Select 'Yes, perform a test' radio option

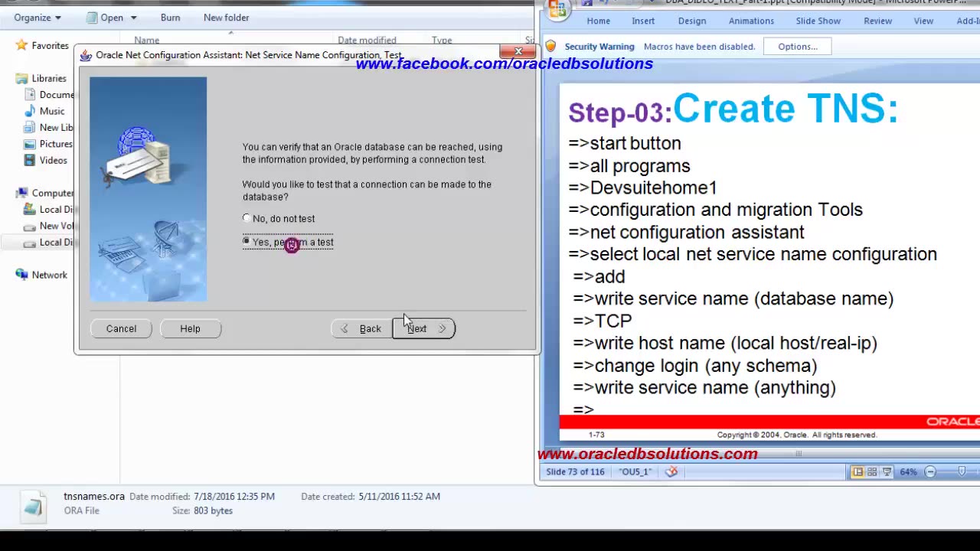point(288,243)
